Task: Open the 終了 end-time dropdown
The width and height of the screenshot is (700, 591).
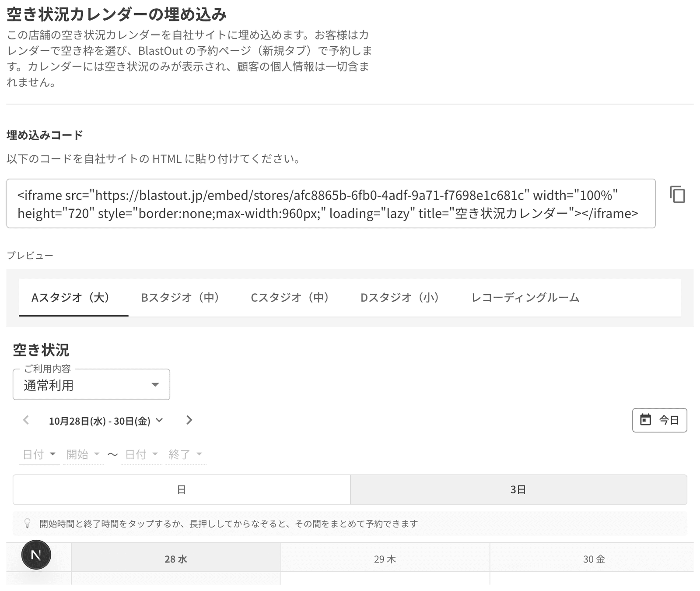Action: (x=185, y=454)
